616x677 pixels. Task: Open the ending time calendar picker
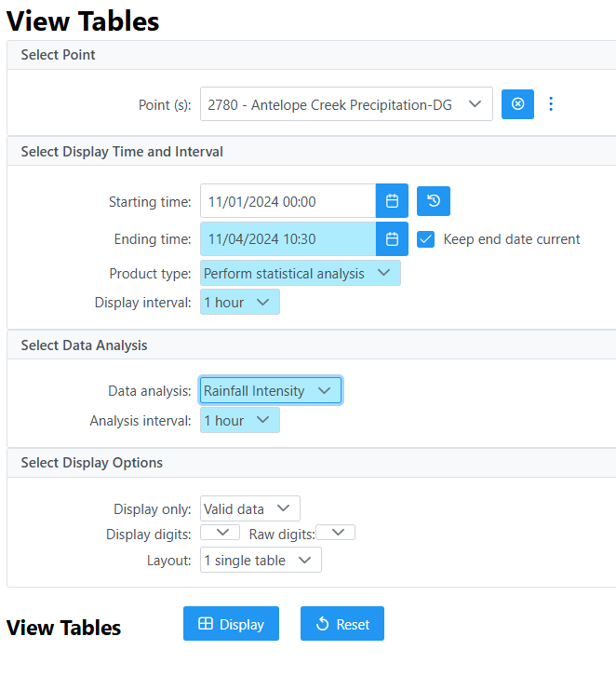coord(392,238)
